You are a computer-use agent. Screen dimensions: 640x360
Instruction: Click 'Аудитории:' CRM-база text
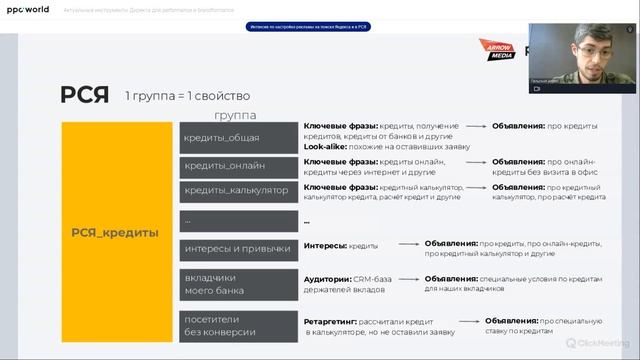click(x=347, y=280)
